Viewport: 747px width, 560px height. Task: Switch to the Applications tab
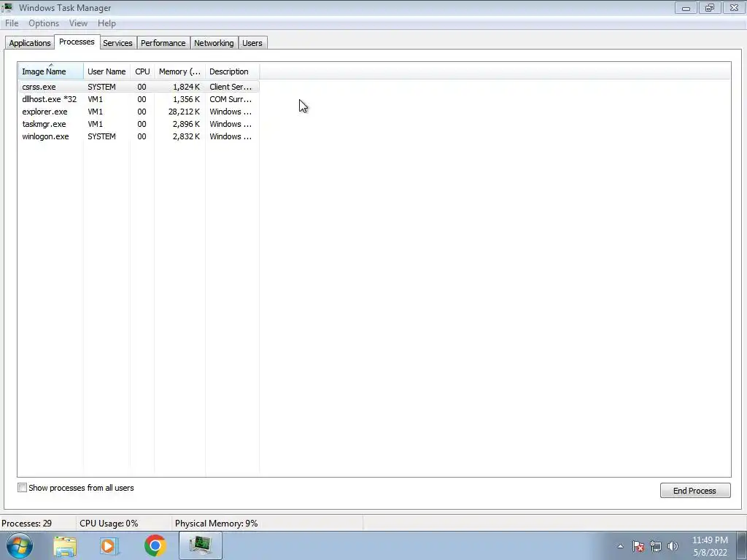click(29, 43)
